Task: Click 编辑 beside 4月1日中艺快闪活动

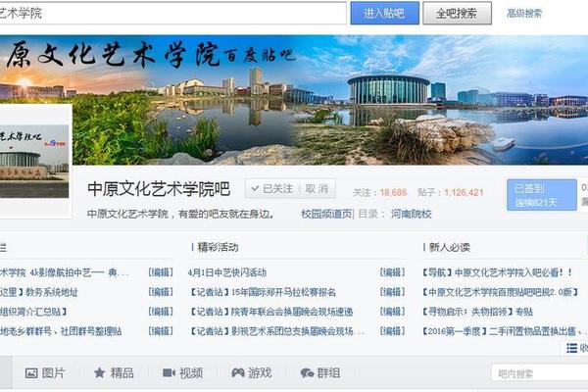Action: pyautogui.click(x=392, y=272)
